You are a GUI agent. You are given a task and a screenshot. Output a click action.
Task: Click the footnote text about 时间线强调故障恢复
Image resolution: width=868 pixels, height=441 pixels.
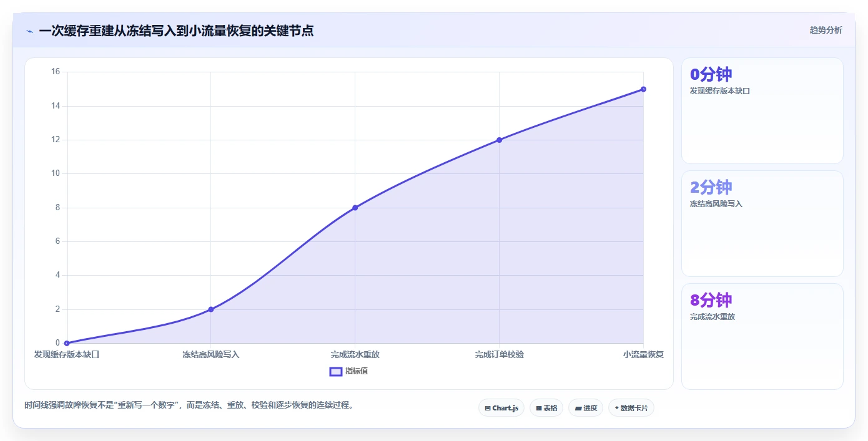coord(190,405)
